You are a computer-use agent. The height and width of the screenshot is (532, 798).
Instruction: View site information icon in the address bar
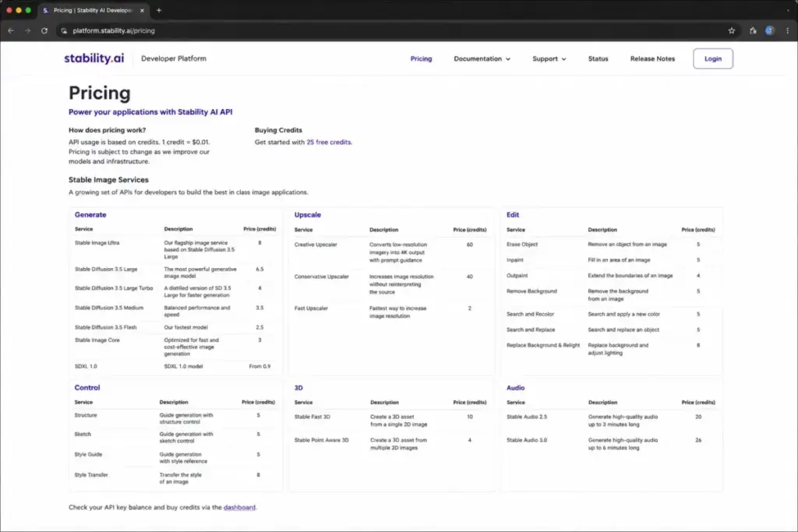(x=64, y=30)
